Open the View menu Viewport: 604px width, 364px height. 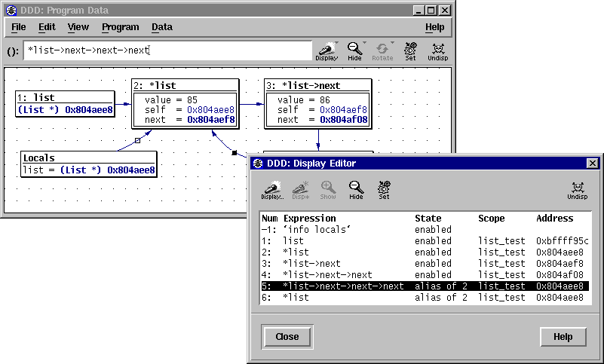pyautogui.click(x=78, y=27)
